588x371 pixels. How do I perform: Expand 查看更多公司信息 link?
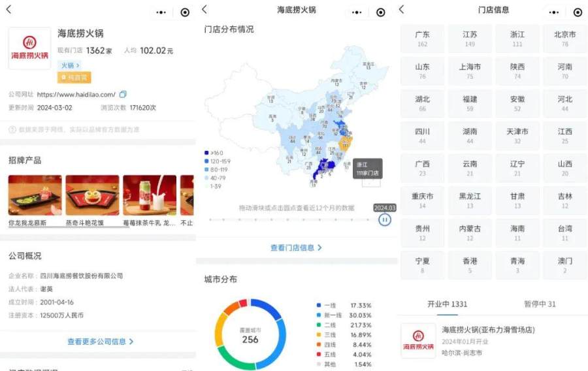pos(100,342)
